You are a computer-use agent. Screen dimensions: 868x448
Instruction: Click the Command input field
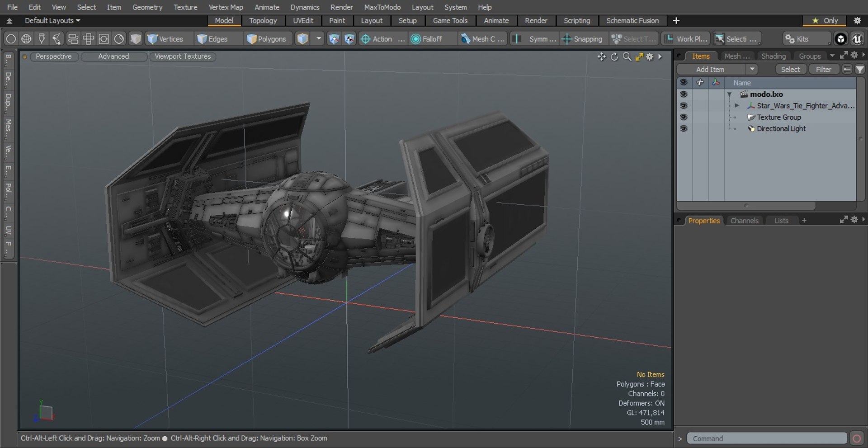tap(767, 439)
